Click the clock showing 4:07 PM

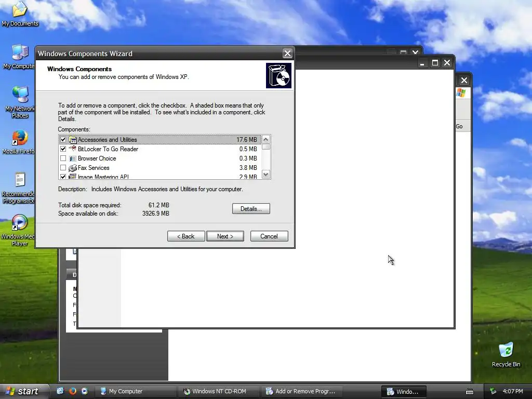pyautogui.click(x=513, y=391)
